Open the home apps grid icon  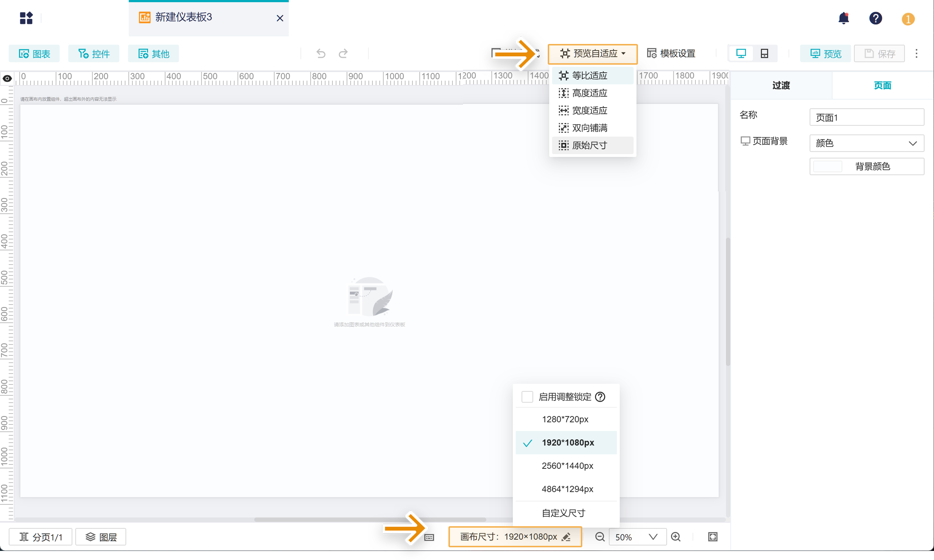click(x=26, y=18)
